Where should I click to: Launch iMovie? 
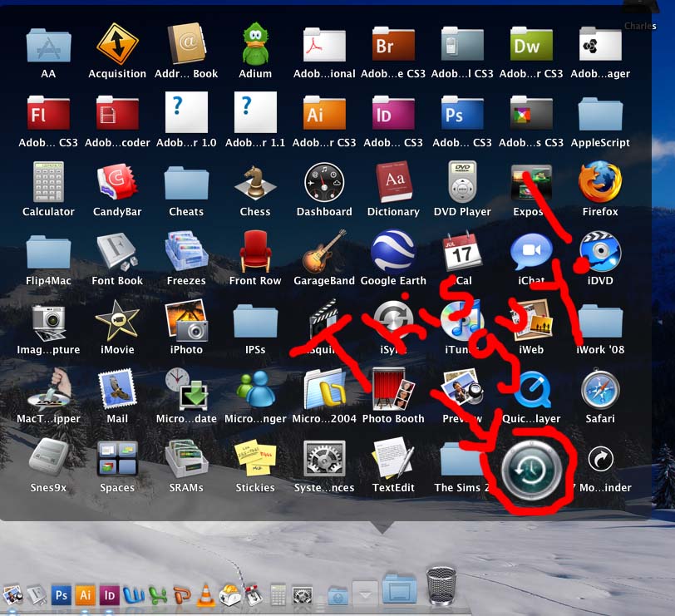[x=117, y=321]
